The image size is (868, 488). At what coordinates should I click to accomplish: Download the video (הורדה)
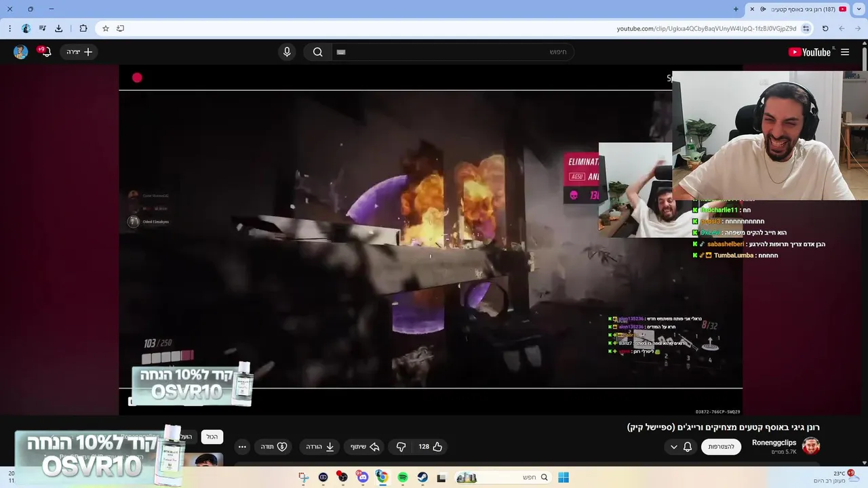320,447
